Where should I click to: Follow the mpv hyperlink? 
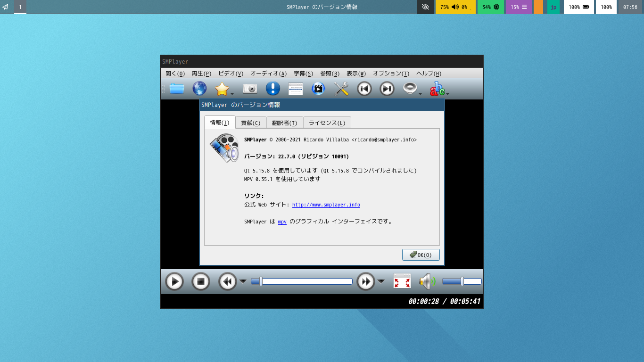(x=282, y=222)
